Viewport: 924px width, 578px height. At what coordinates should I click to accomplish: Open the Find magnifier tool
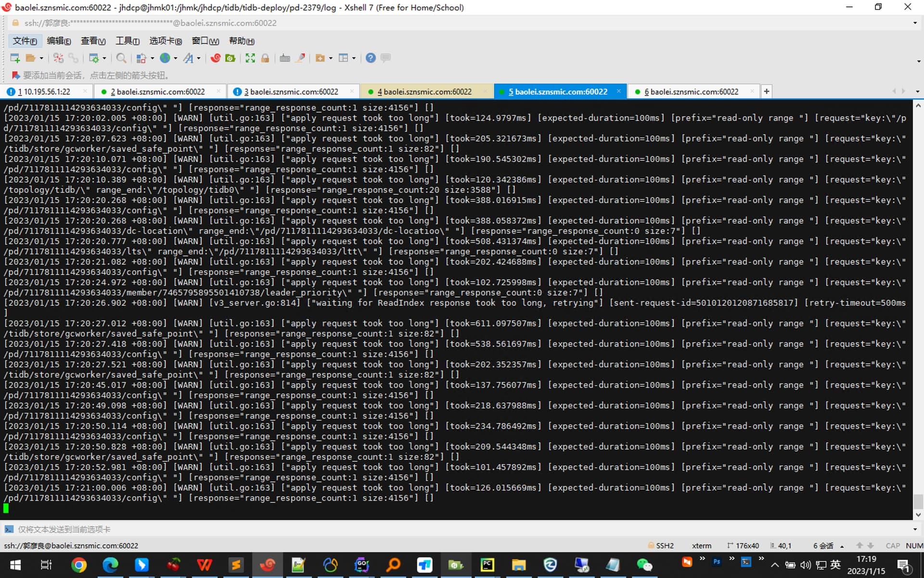[121, 58]
